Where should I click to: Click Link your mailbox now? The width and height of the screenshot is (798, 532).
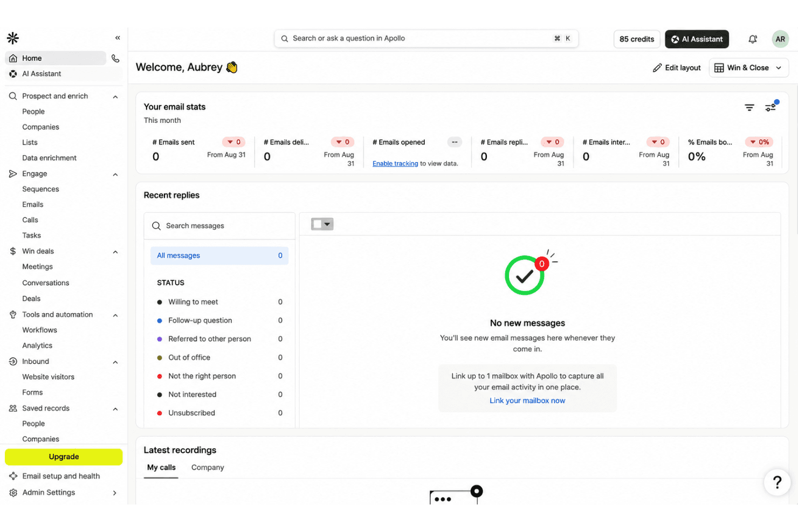(527, 400)
